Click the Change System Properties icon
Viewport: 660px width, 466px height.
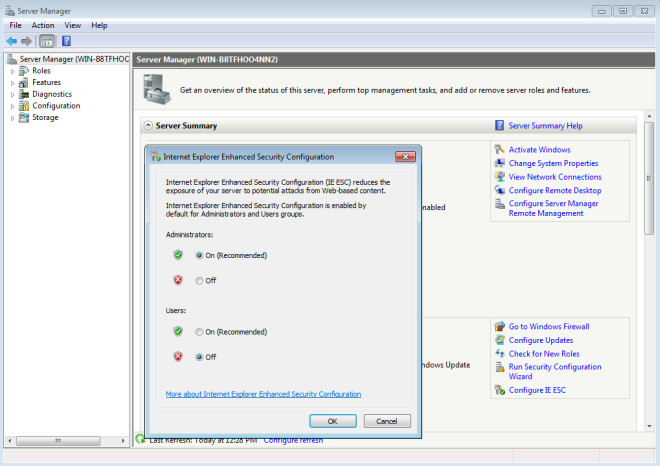500,163
